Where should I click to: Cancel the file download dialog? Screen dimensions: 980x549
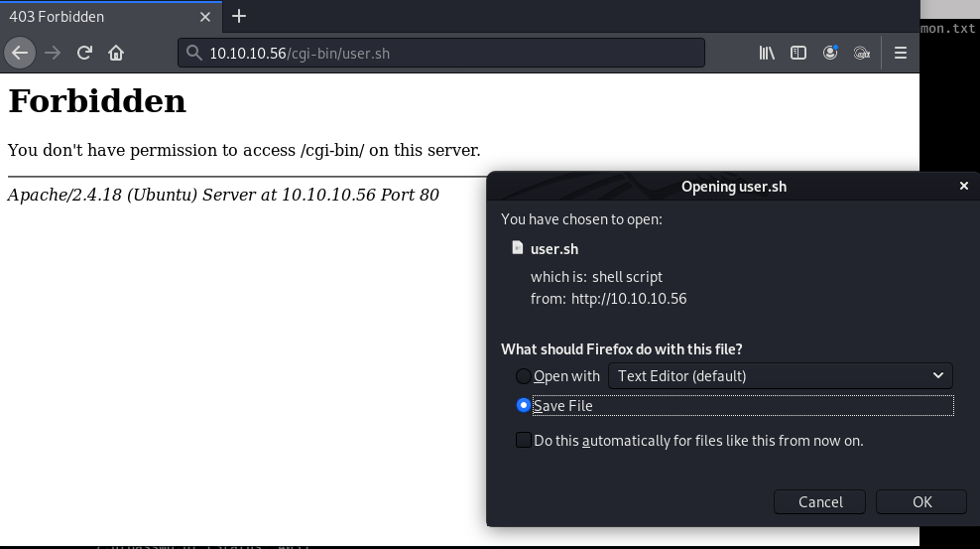(819, 502)
